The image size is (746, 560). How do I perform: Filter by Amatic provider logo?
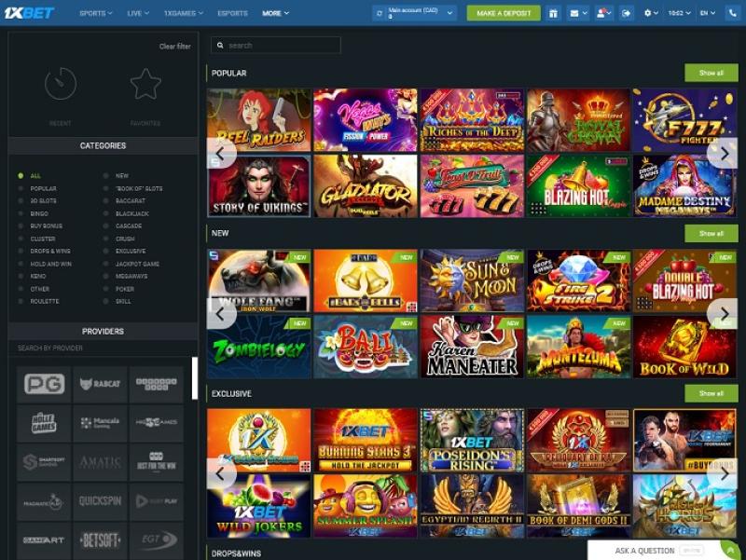point(100,462)
